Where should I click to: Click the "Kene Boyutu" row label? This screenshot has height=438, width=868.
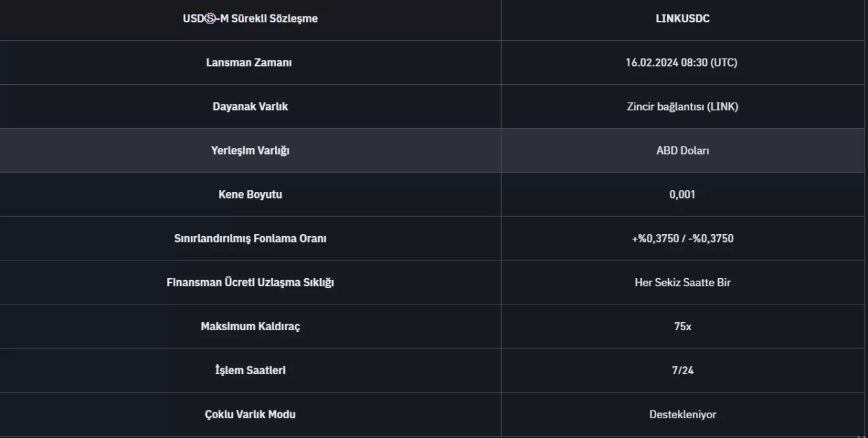(250, 195)
